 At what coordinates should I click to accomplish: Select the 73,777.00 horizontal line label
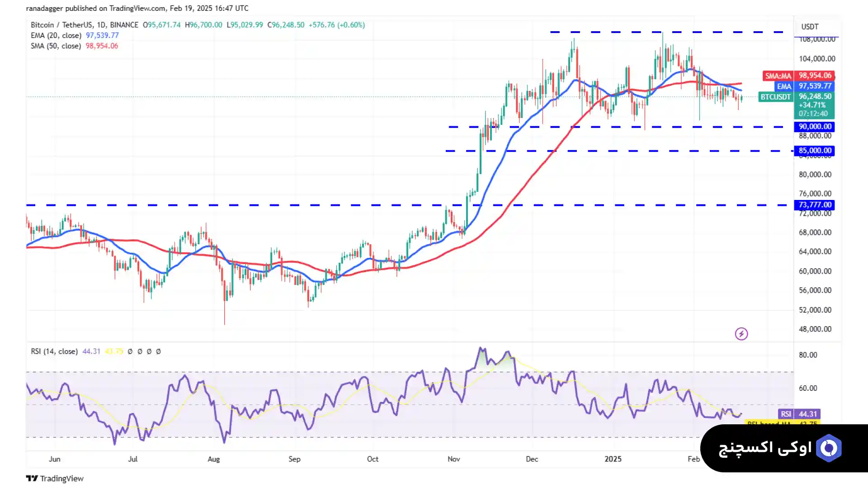[x=815, y=205]
